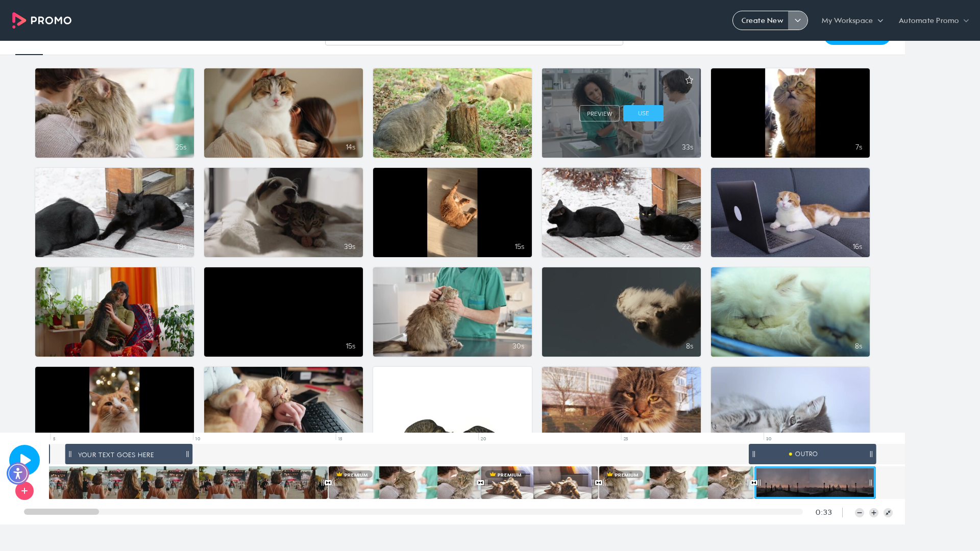The width and height of the screenshot is (980, 551).
Task: Click the Create New button
Action: pos(761,20)
